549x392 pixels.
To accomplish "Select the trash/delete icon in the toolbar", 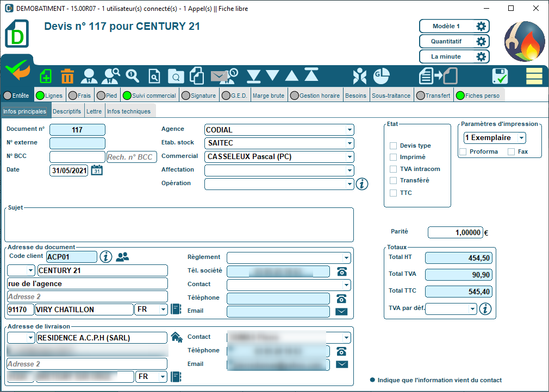I will point(66,76).
